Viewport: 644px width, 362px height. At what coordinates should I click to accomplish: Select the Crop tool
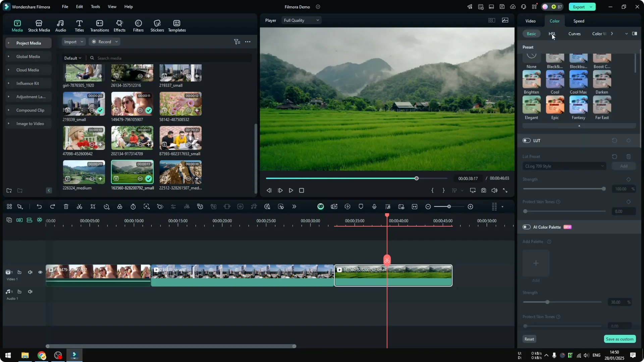[x=93, y=206]
